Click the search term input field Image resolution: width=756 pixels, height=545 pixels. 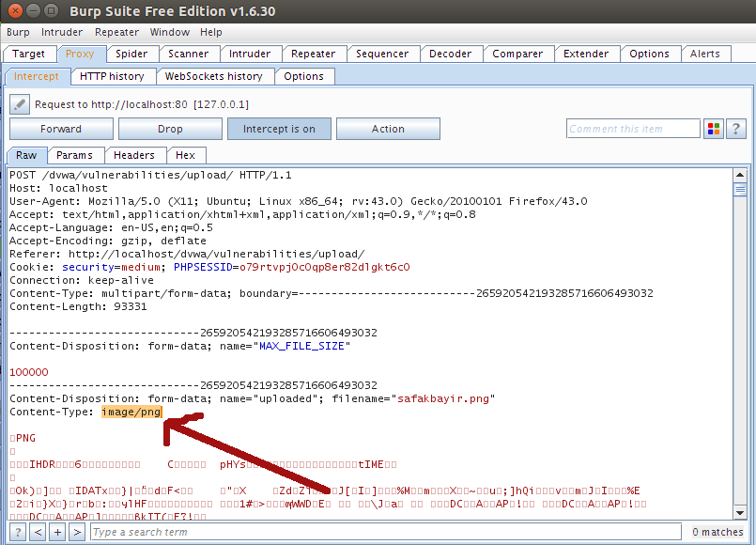click(386, 532)
